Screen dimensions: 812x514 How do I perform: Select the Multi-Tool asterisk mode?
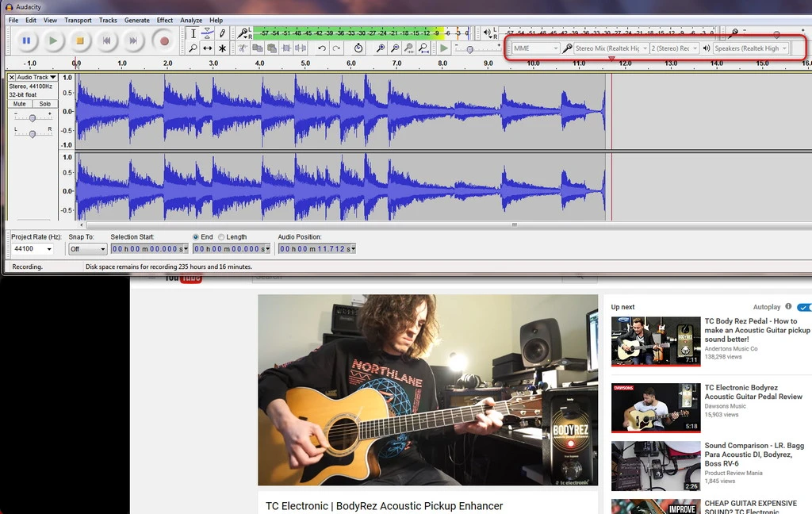[222, 48]
